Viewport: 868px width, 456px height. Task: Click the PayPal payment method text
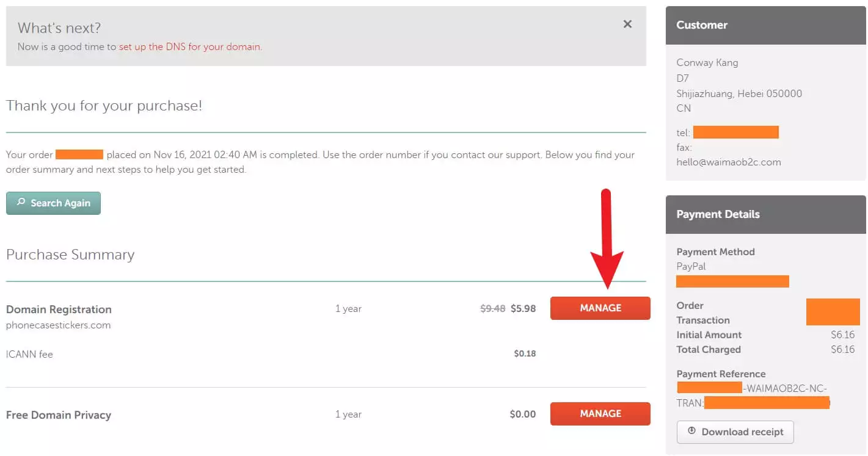[691, 267]
